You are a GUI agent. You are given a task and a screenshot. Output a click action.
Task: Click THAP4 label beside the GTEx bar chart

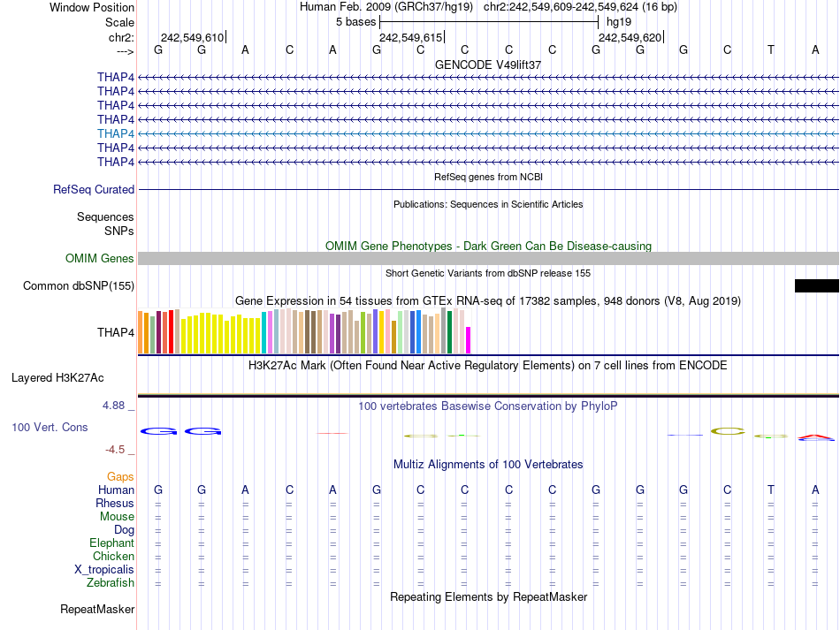click(x=116, y=332)
